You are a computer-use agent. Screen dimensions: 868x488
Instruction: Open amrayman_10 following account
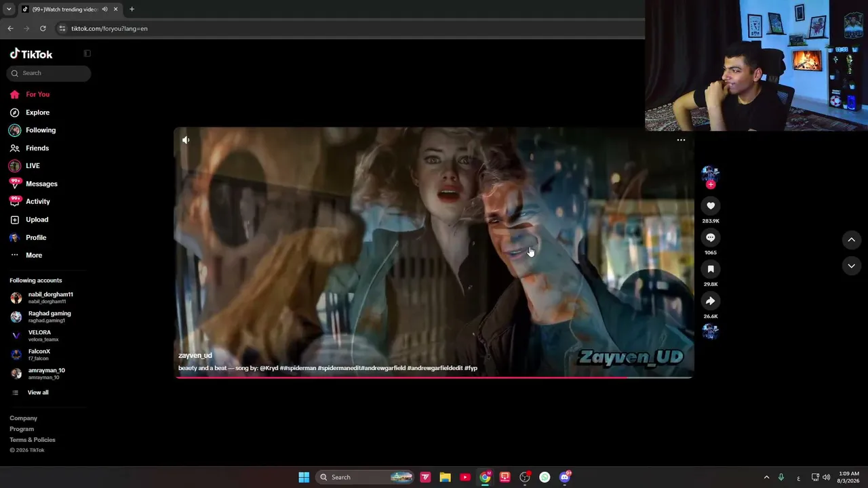coord(38,374)
